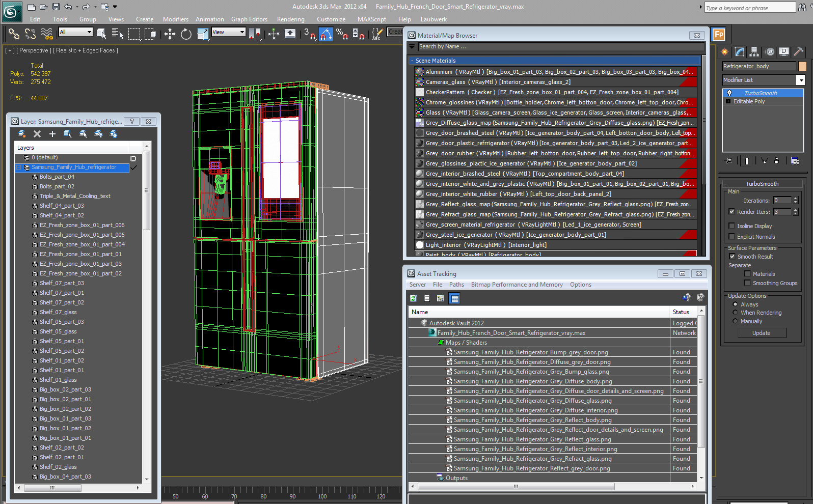The height and width of the screenshot is (504, 813).
Task: Toggle the Smooth Result checkbox
Action: (732, 257)
